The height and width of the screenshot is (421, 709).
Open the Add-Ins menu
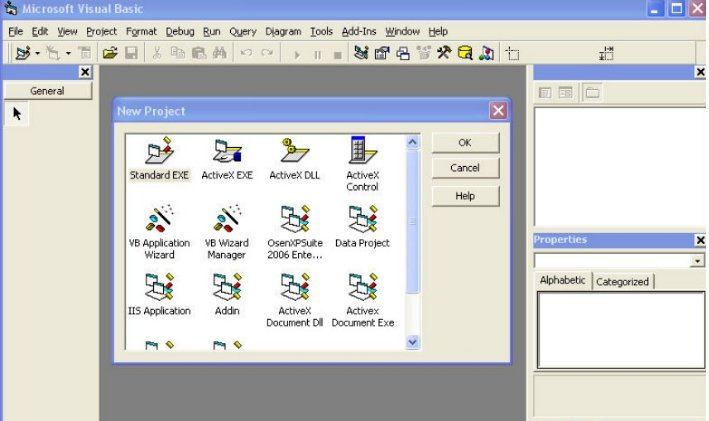[x=359, y=31]
